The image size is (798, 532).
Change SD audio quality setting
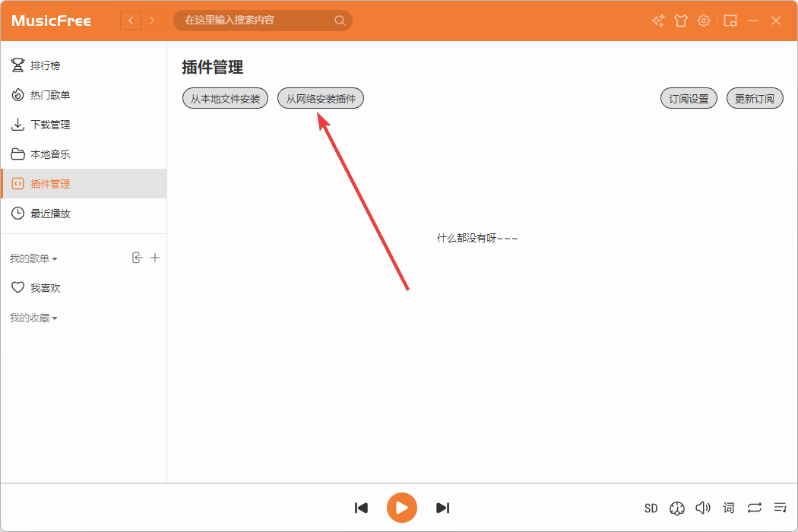tap(651, 508)
